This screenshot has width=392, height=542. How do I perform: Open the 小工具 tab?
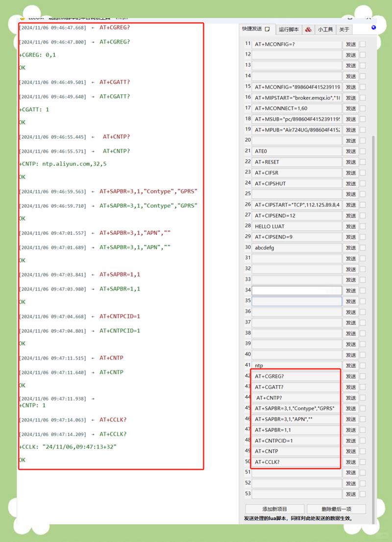(x=325, y=29)
